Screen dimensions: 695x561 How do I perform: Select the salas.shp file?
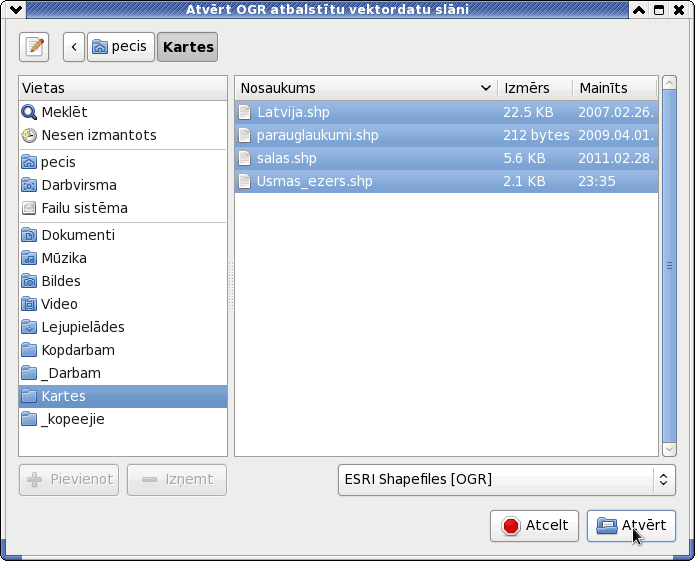tap(446, 158)
